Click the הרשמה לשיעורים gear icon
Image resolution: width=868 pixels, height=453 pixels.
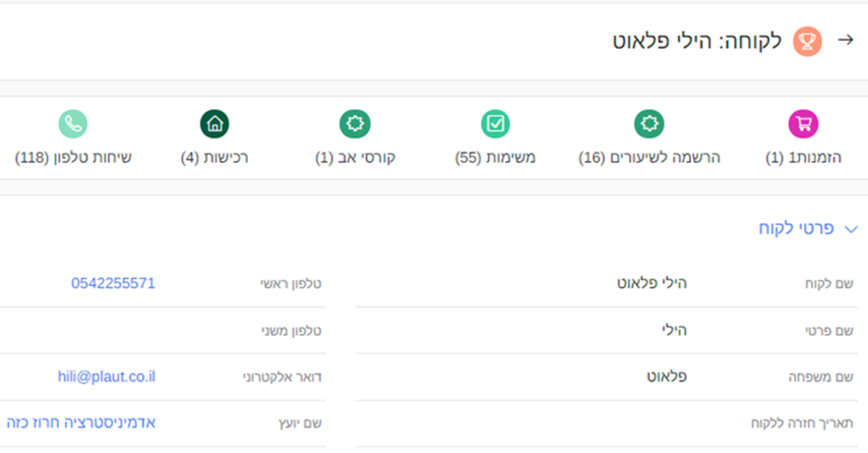(x=647, y=123)
